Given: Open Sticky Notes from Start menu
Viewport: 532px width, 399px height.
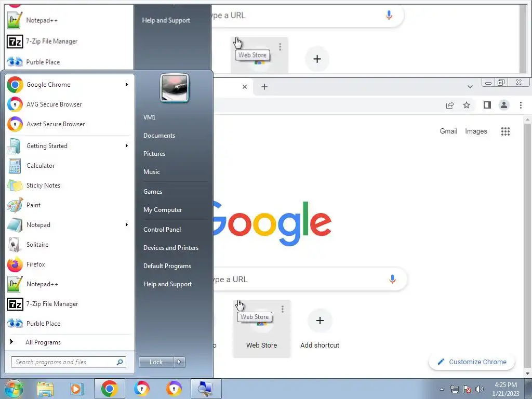Looking at the screenshot, I should [x=70, y=185].
